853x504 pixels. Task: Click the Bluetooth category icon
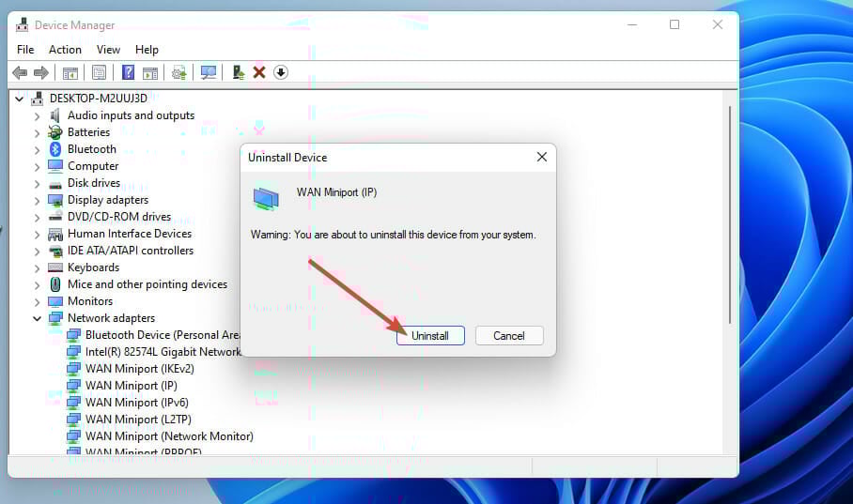(x=54, y=149)
